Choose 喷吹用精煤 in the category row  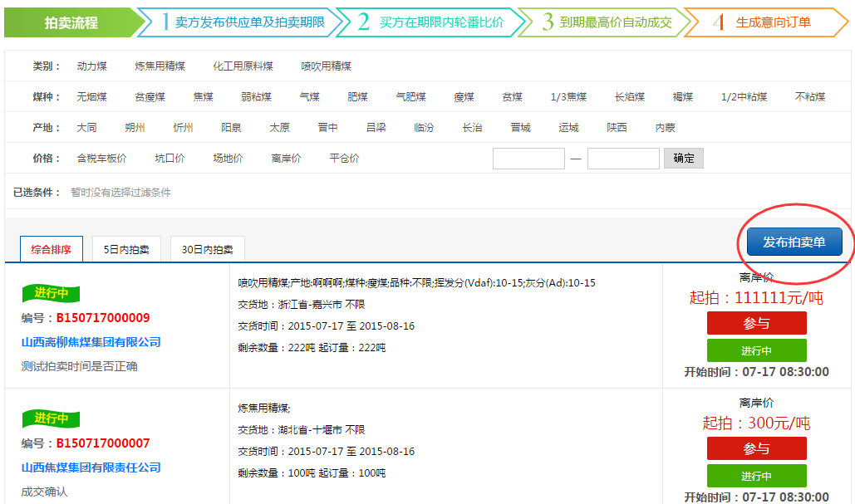pos(326,66)
